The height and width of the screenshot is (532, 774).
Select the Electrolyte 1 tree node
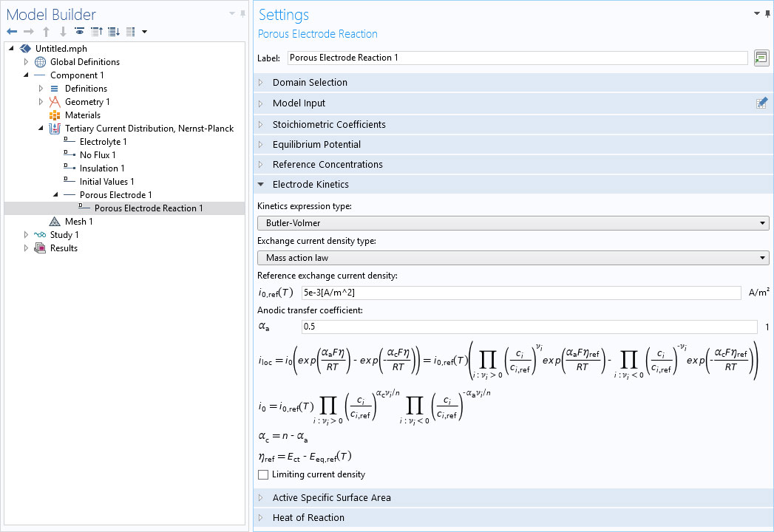[103, 142]
